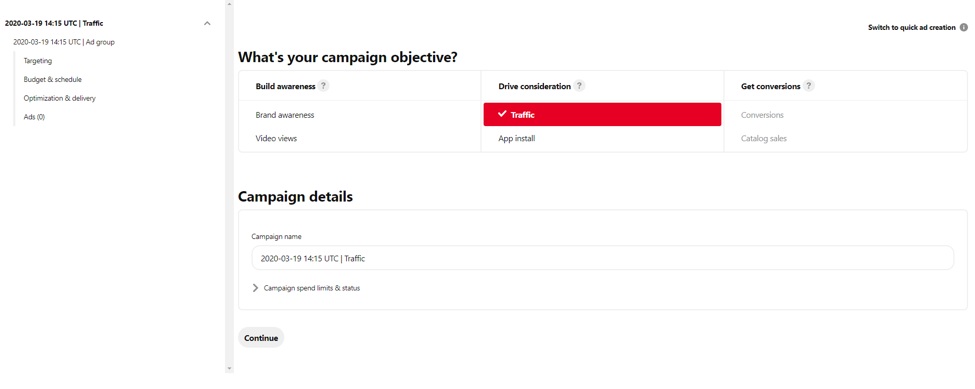
Task: Click the Campaign name input field
Action: (x=603, y=258)
